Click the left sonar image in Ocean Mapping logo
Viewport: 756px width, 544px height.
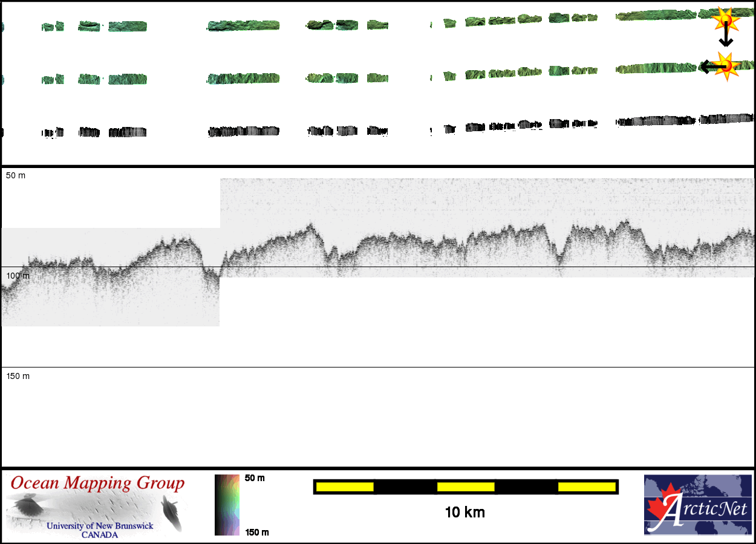(x=28, y=506)
